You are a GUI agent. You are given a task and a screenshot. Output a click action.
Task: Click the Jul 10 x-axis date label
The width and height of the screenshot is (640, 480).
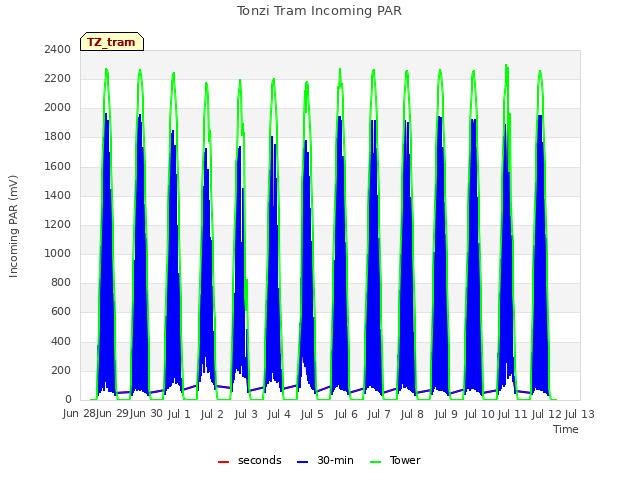point(480,414)
